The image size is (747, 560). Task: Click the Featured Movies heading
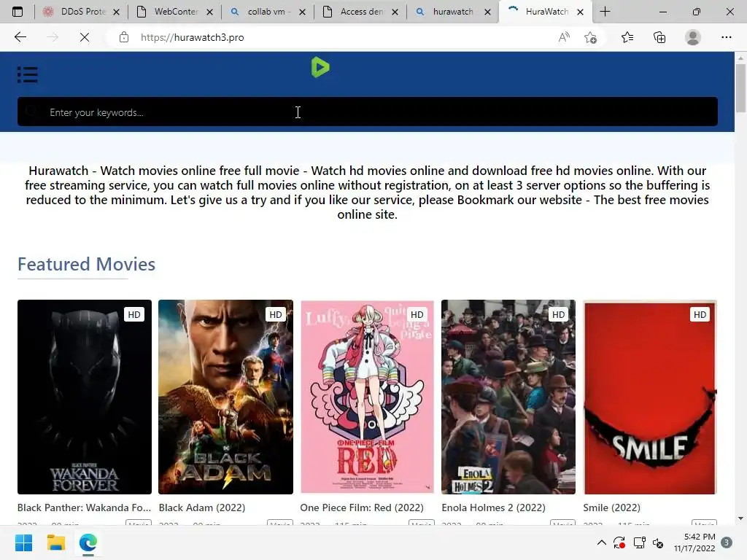click(86, 264)
